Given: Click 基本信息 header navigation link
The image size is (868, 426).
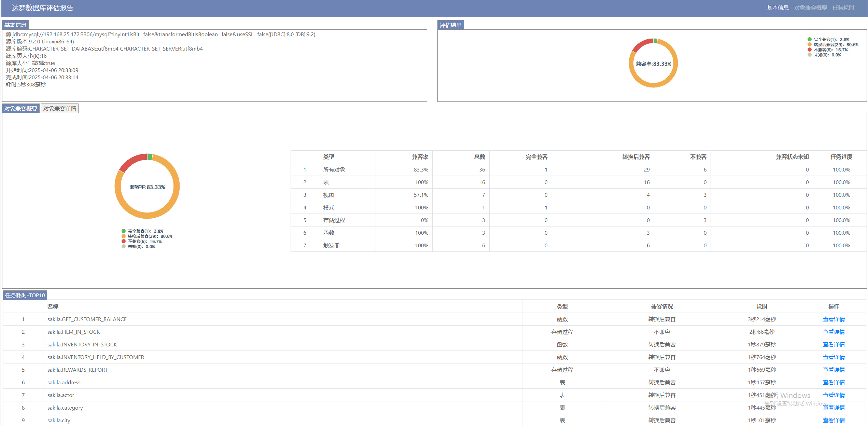Looking at the screenshot, I should point(778,8).
